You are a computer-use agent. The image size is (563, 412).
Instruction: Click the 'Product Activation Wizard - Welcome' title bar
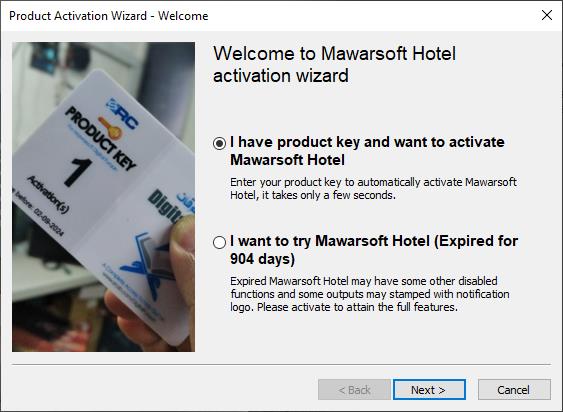coord(108,16)
